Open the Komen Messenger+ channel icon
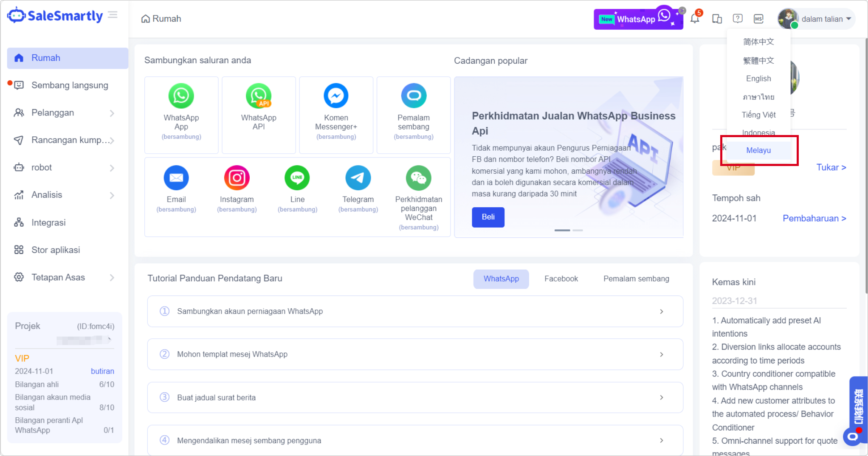This screenshot has width=868, height=456. click(336, 96)
